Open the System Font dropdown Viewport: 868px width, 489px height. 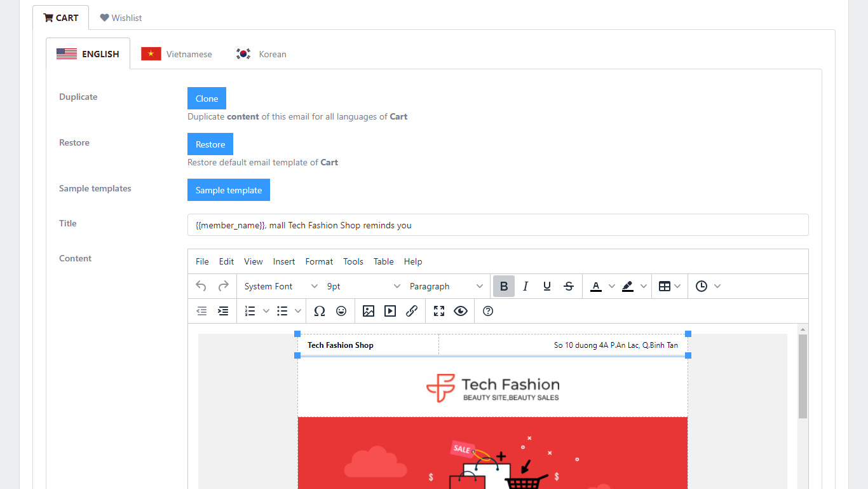280,286
